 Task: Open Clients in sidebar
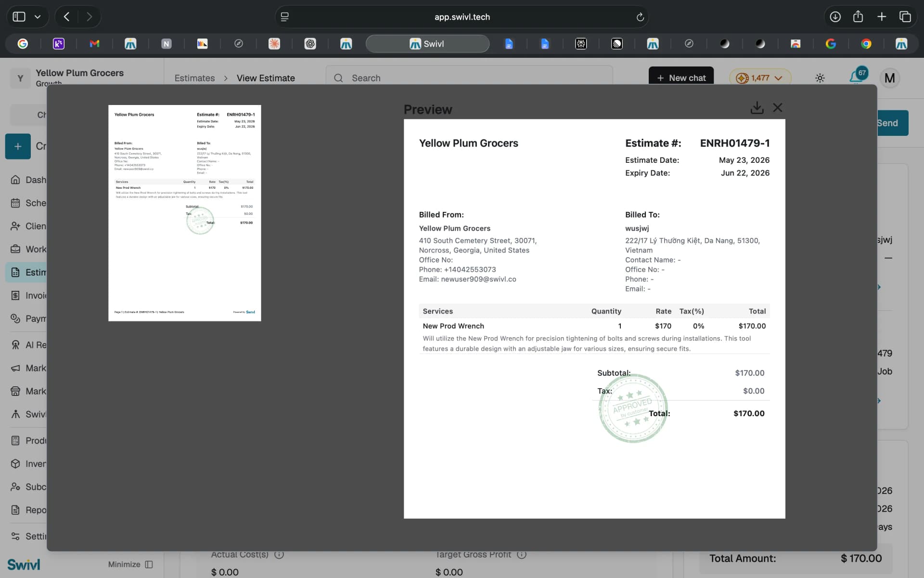[29, 226]
